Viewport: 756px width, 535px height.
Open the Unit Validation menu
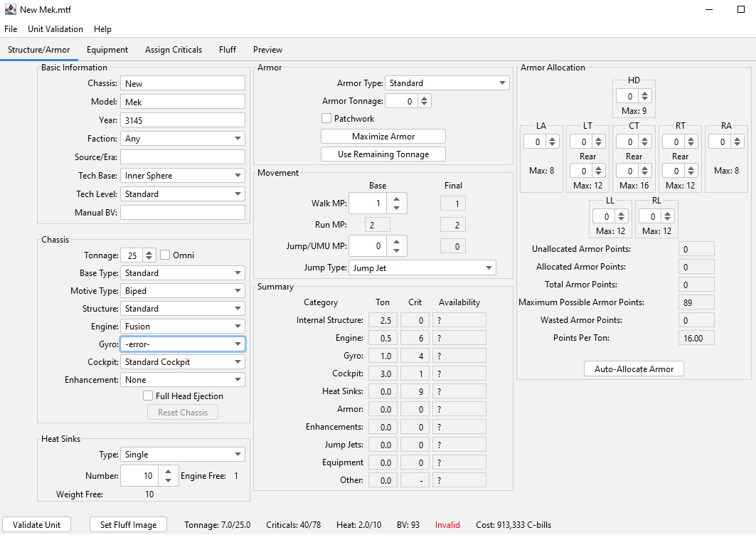coord(55,29)
